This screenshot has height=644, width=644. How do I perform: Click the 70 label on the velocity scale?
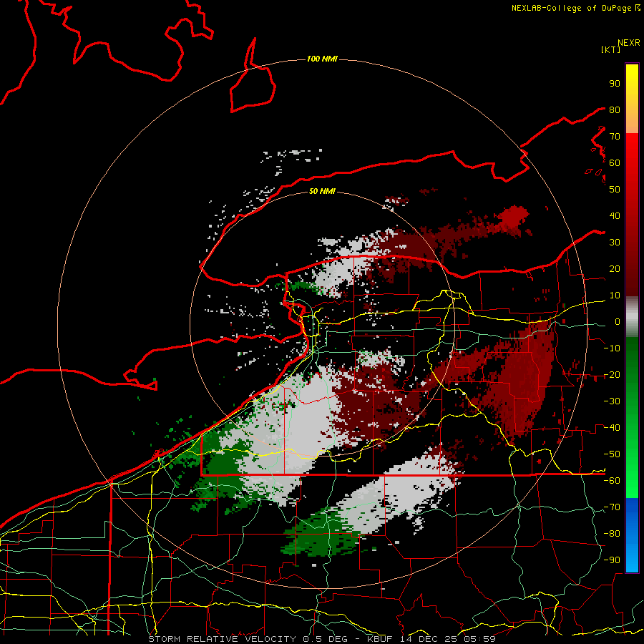615,137
